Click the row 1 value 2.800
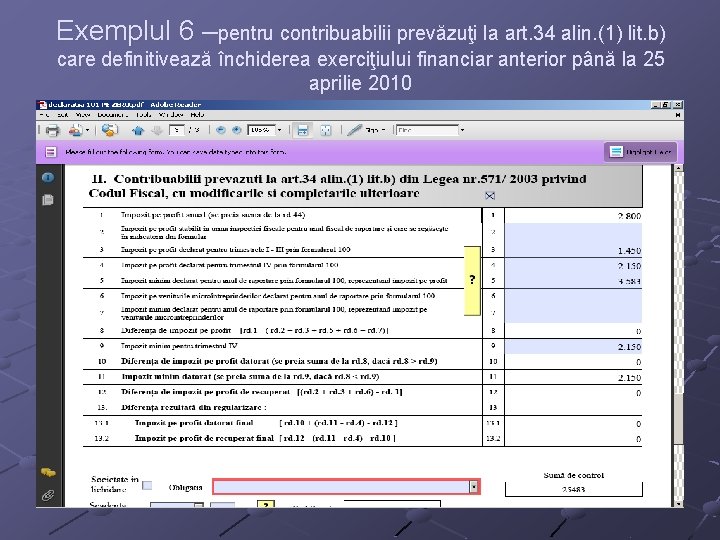 pyautogui.click(x=629, y=216)
